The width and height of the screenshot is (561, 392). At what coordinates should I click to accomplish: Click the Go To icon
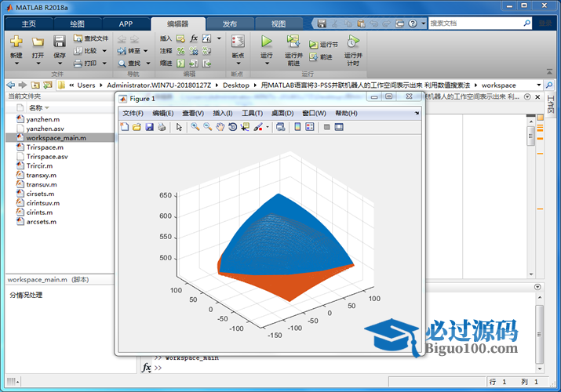point(122,51)
